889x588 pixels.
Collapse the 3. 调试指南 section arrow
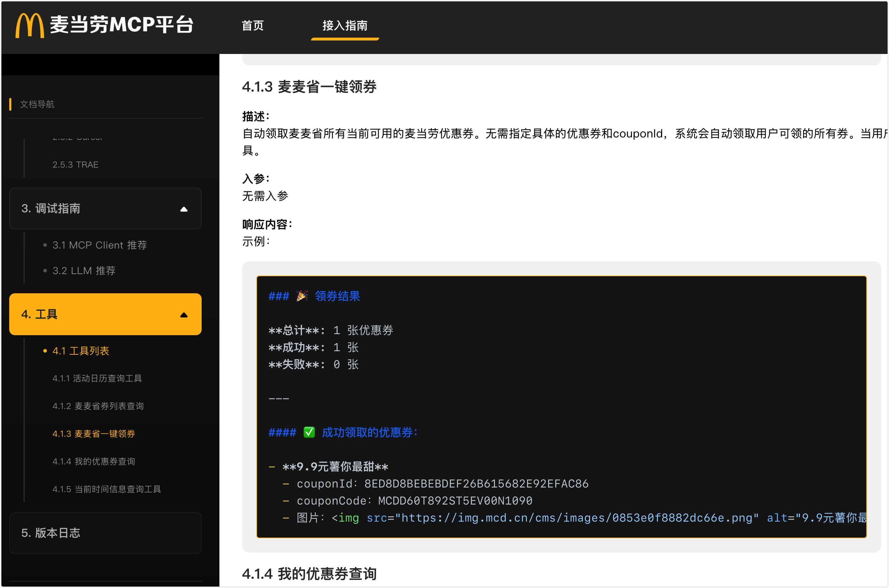(x=184, y=209)
